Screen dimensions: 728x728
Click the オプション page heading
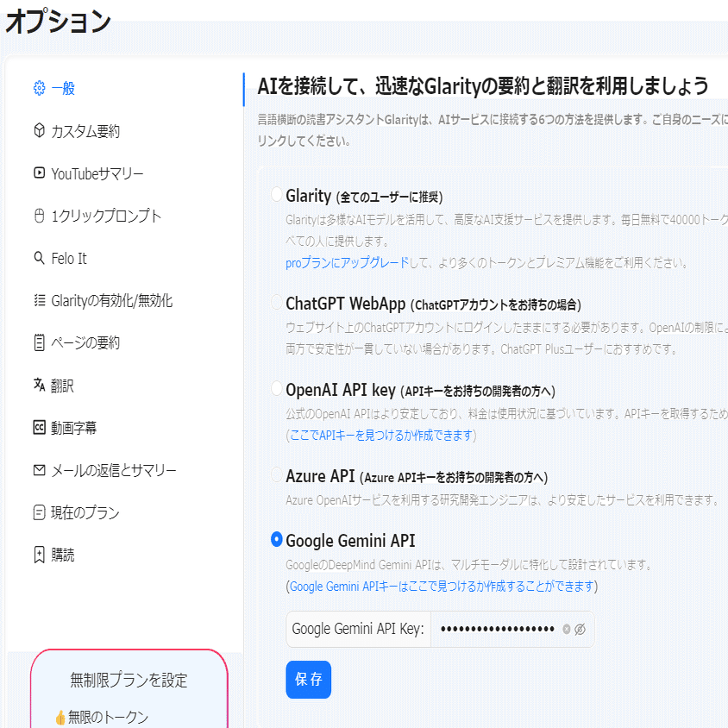point(58,21)
